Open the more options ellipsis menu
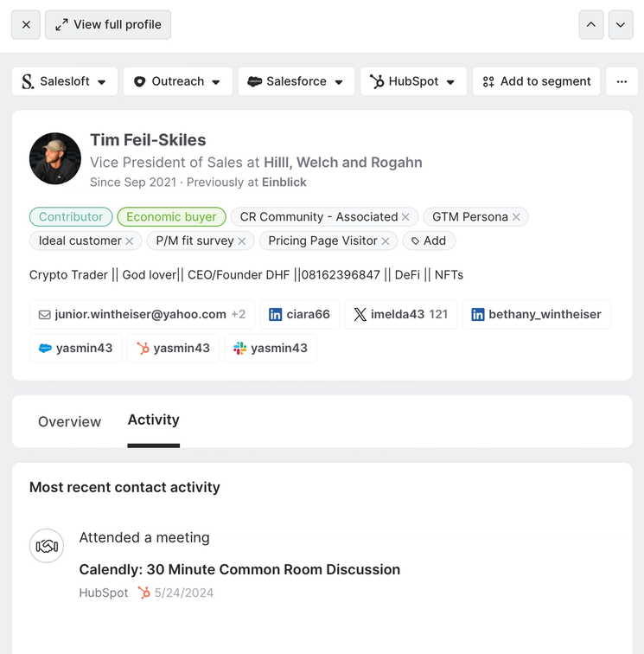Viewport: 644px width, 654px height. click(x=622, y=81)
